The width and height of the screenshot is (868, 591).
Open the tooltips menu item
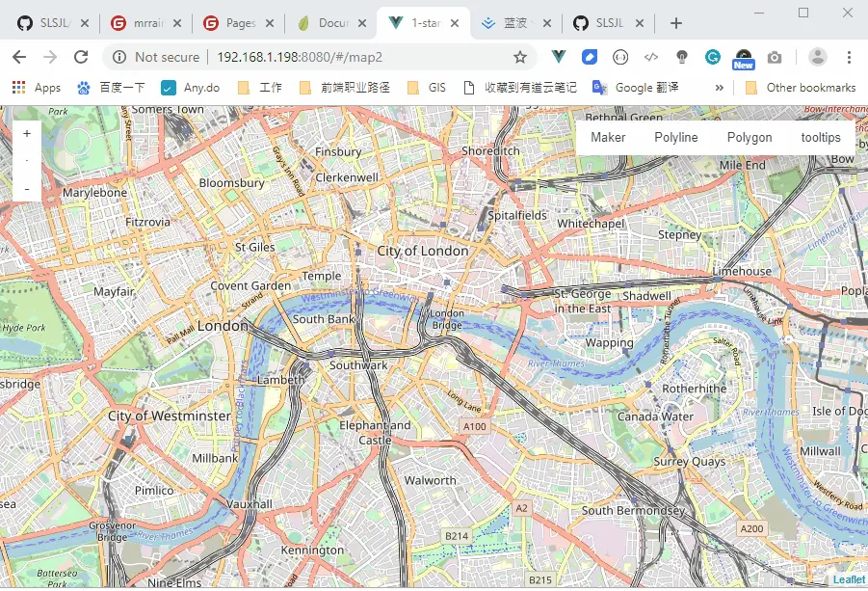(x=821, y=137)
